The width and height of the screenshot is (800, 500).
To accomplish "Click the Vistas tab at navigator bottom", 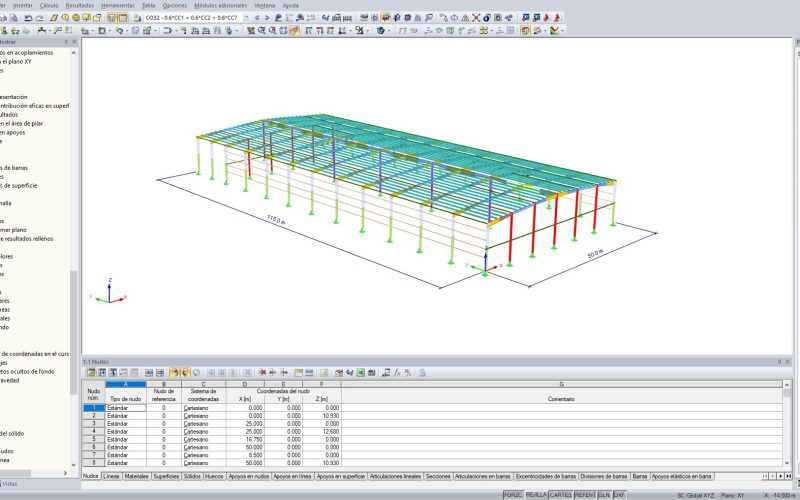I will (9, 484).
